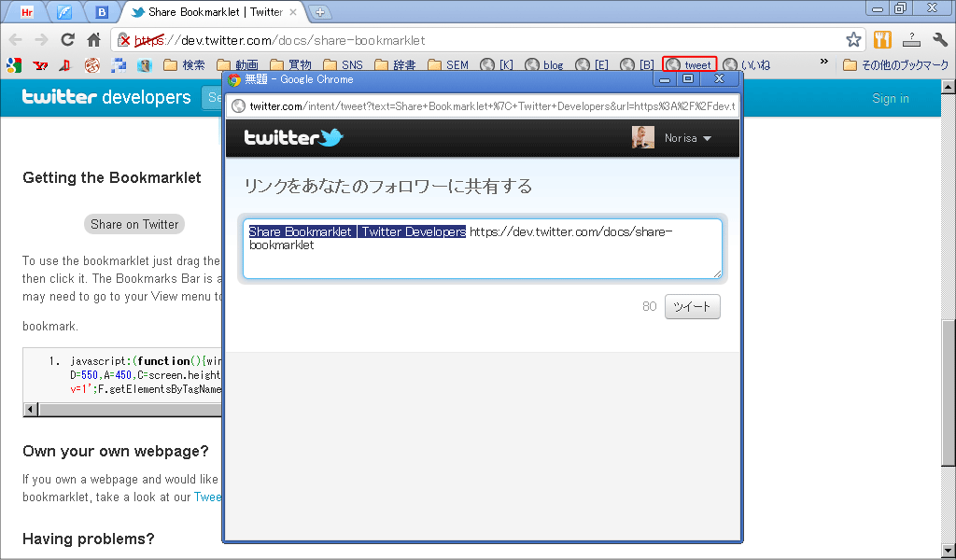Click the Norisa profile avatar
The image size is (956, 560).
643,138
